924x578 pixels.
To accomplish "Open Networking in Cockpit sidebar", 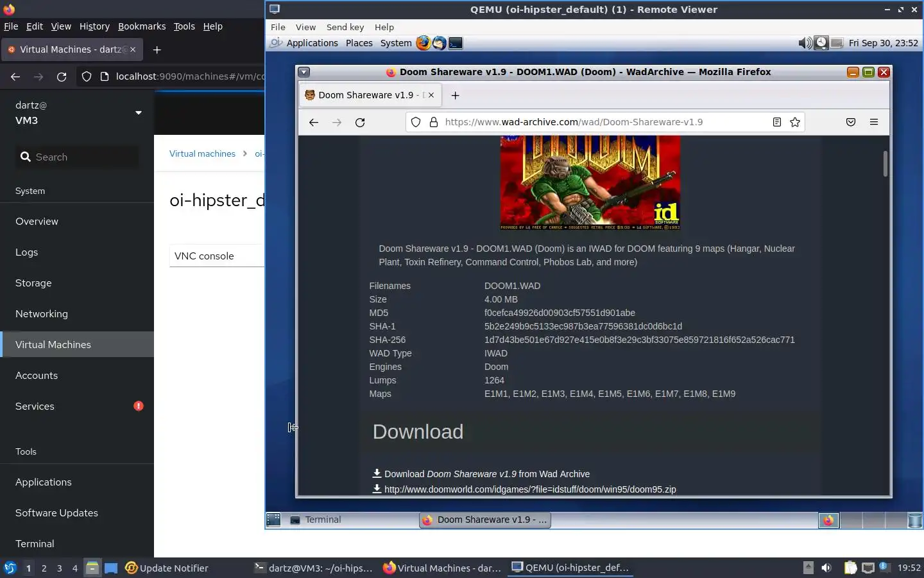I will coord(77,313).
